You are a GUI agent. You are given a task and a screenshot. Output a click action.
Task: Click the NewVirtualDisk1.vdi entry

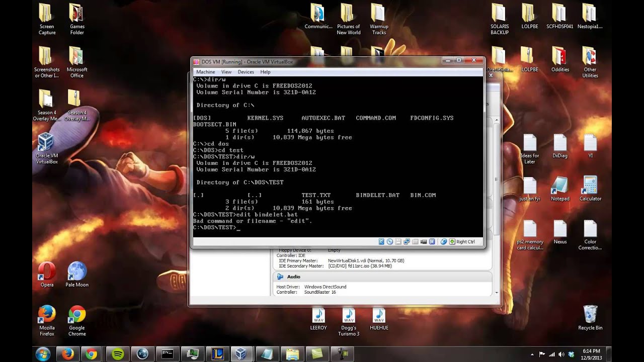click(x=366, y=261)
